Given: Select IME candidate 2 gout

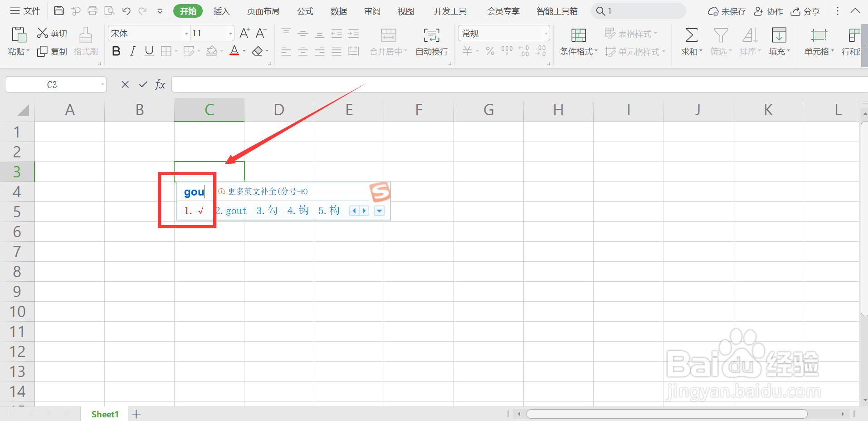Looking at the screenshot, I should 232,210.
